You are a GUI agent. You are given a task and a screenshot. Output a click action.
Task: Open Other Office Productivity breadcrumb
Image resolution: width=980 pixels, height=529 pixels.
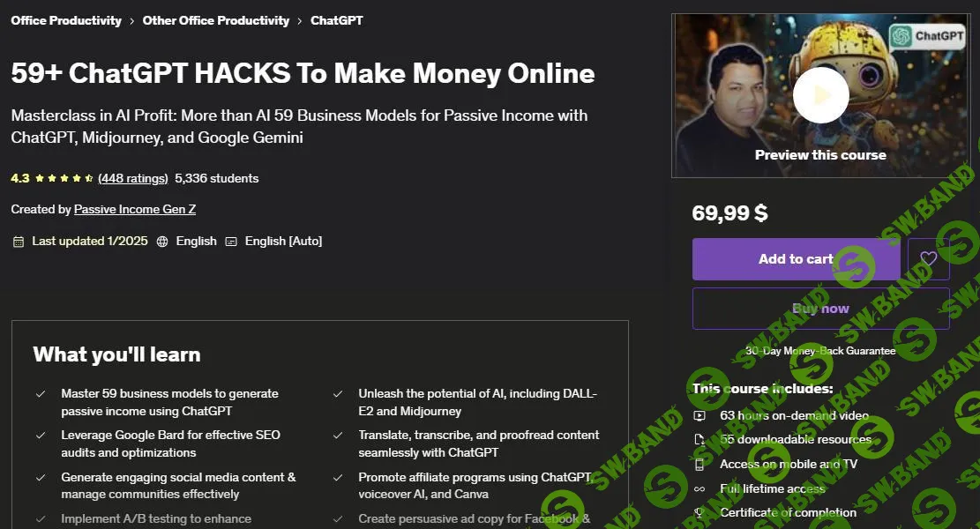(215, 20)
